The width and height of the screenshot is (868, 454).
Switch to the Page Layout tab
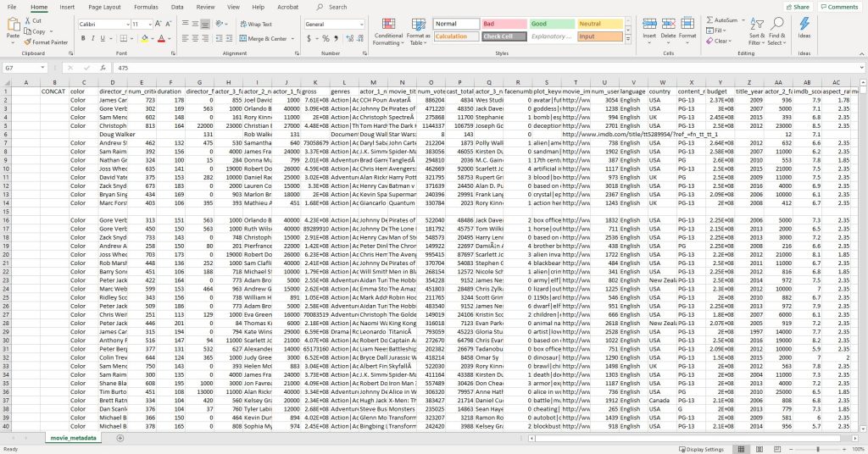coord(104,7)
